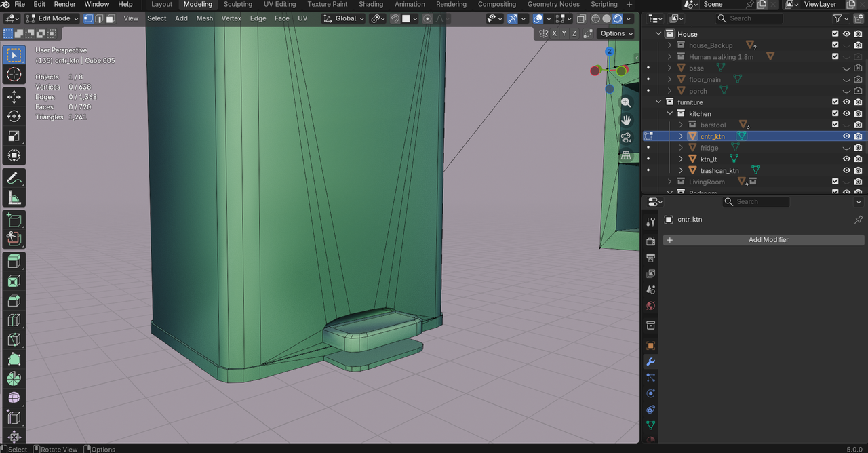Open the viewport Options popover
The width and height of the screenshot is (868, 453).
click(616, 33)
